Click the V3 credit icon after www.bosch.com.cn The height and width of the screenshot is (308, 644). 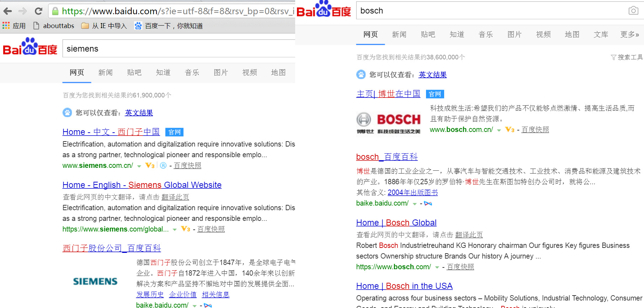tap(510, 130)
